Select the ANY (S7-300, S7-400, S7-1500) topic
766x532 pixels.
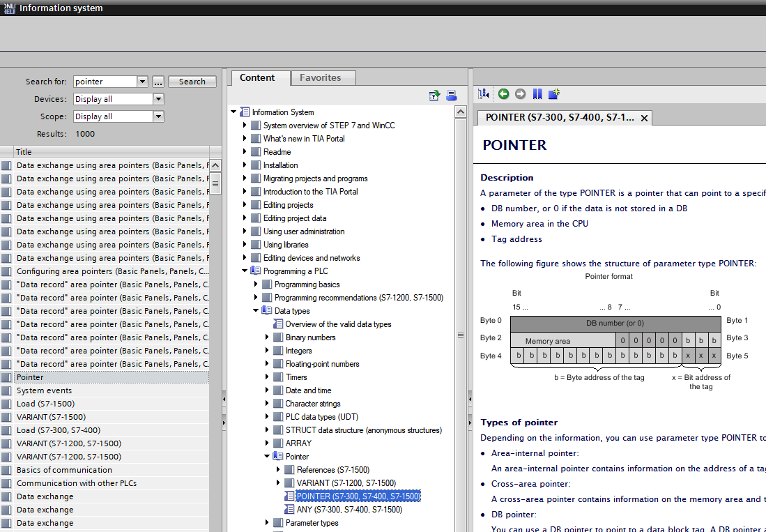coord(349,510)
